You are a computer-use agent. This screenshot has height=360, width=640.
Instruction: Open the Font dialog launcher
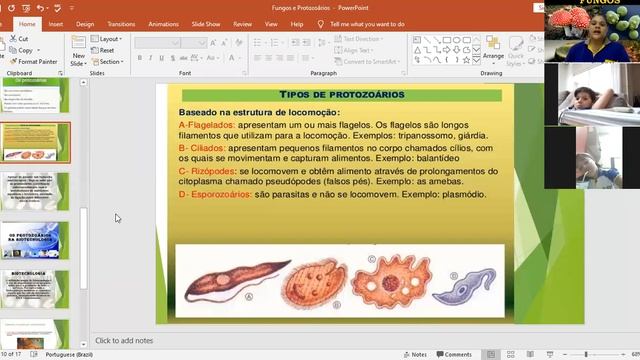coord(245,73)
